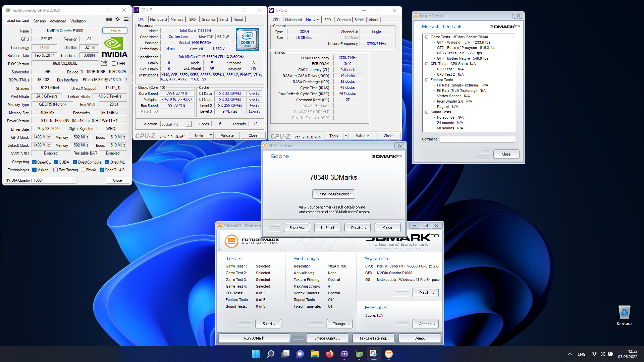Click the Bus Interface question mark icon
Viewport: 644px width, 362px height.
click(126, 80)
